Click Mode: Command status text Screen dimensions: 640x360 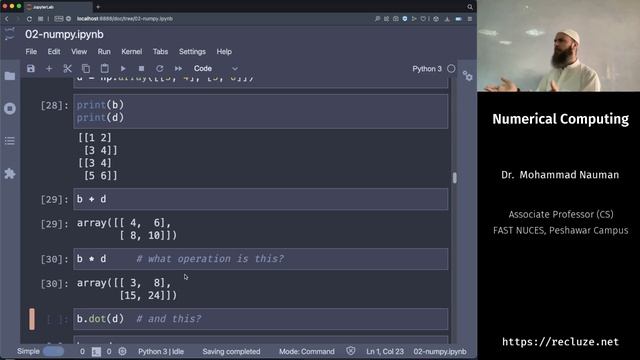[307, 351]
